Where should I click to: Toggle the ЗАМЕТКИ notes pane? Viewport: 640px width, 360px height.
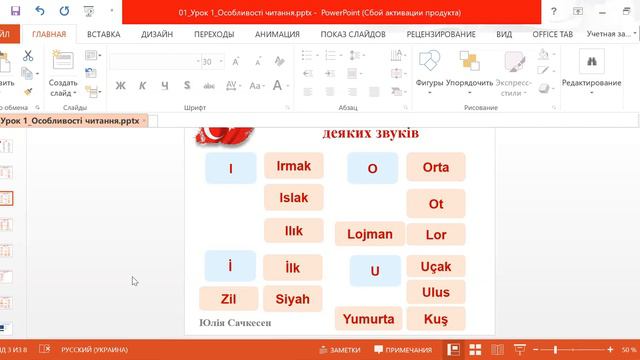(340, 350)
